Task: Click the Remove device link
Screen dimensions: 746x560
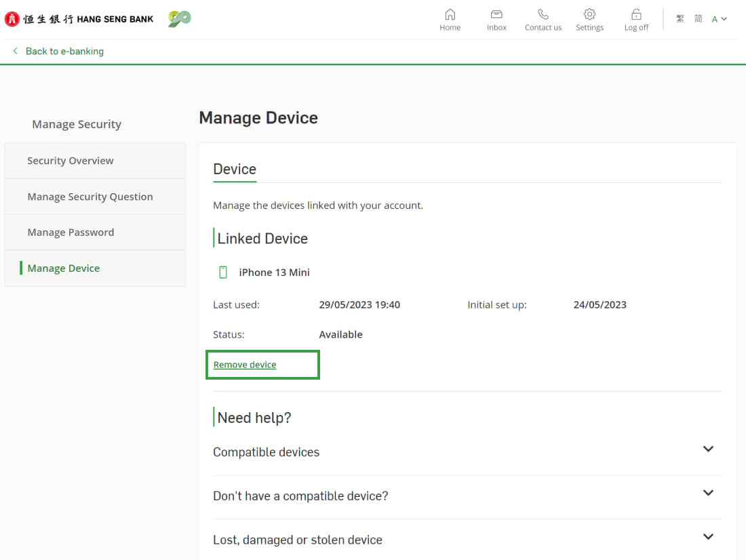Action: [x=245, y=365]
